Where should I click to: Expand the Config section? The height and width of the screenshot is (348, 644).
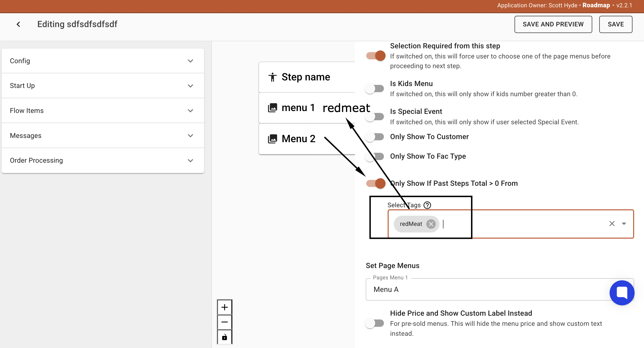pyautogui.click(x=103, y=61)
